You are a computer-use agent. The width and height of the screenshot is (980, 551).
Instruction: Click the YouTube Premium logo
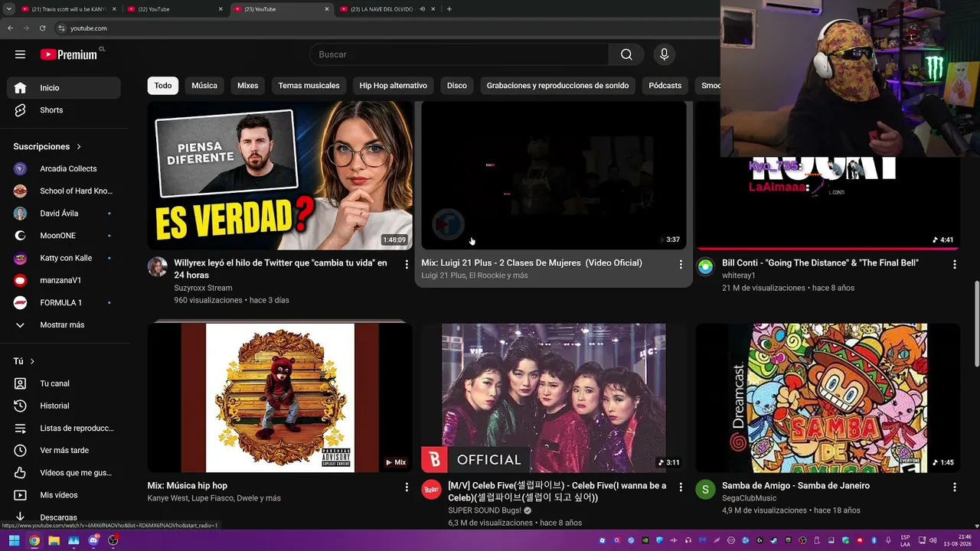click(x=70, y=54)
